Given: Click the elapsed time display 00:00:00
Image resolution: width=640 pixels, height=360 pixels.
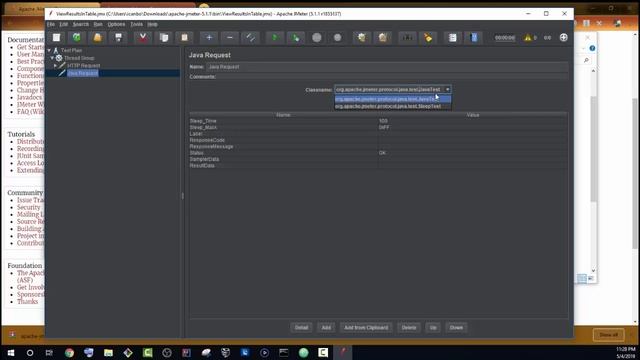Looking at the screenshot, I should pos(505,38).
